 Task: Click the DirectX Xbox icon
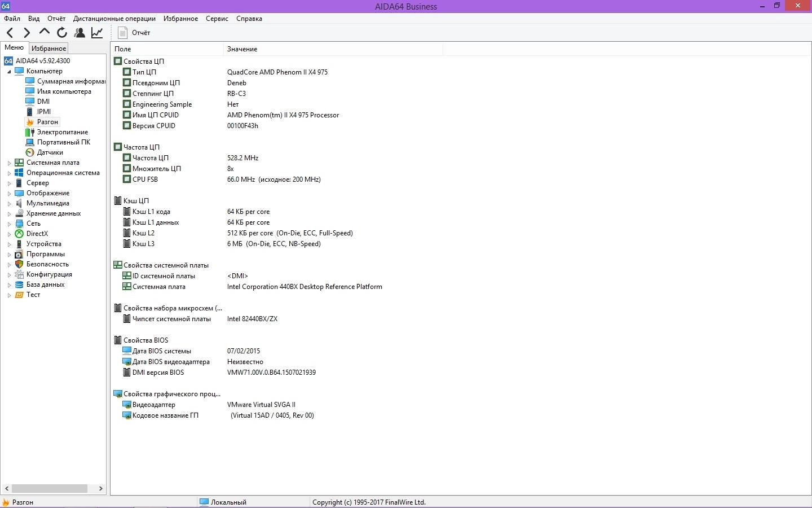(x=19, y=234)
